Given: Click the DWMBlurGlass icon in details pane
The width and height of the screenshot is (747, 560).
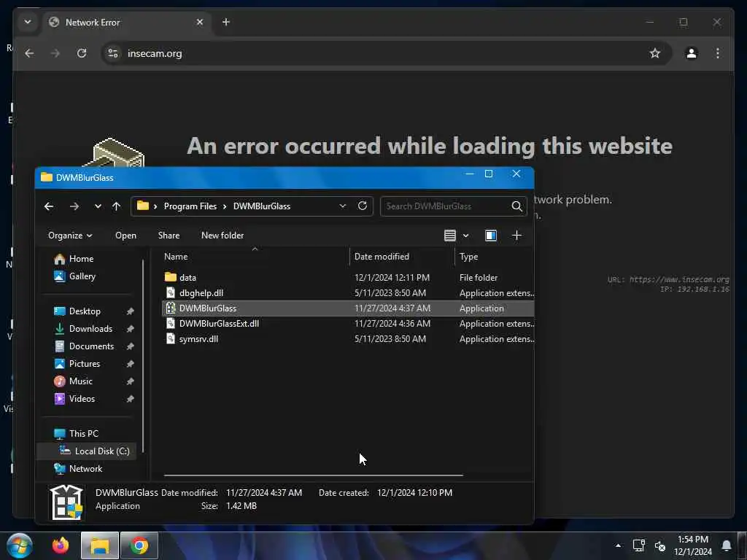Looking at the screenshot, I should pyautogui.click(x=66, y=502).
